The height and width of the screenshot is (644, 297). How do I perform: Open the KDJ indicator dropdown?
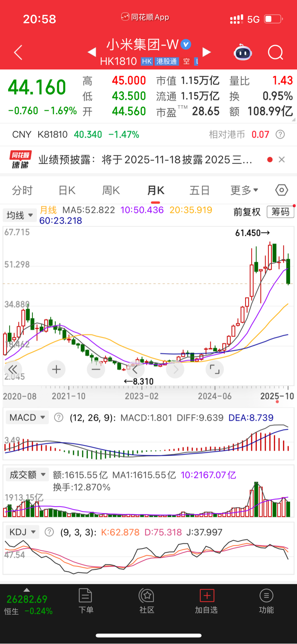[22, 532]
